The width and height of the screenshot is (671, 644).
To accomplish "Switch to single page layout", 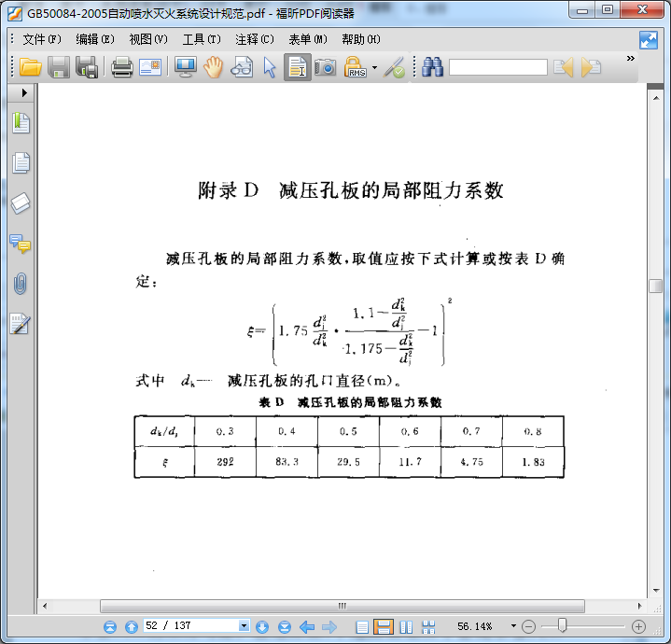I will (x=362, y=627).
